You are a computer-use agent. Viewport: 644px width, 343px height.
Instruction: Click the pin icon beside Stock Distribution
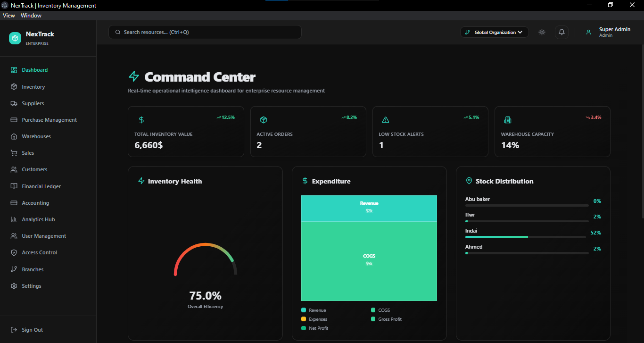click(x=469, y=181)
